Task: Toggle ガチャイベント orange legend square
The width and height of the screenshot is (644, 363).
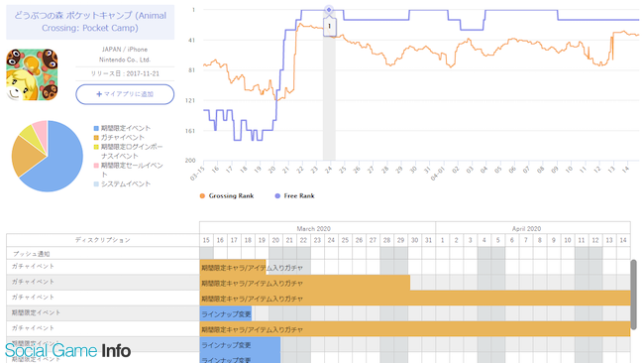Action: [96, 138]
